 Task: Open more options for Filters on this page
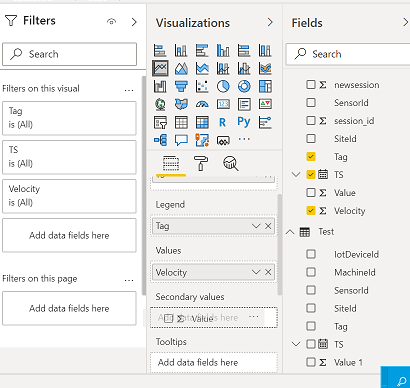tap(129, 280)
